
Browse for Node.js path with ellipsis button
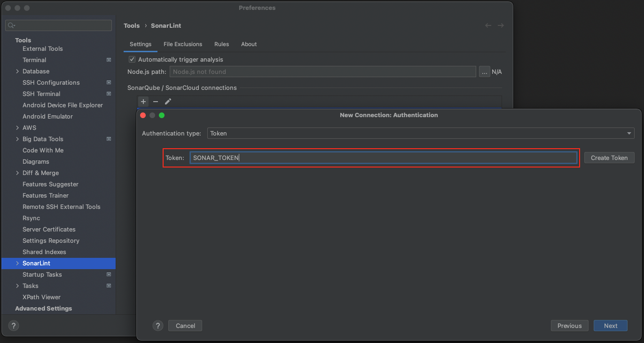484,72
